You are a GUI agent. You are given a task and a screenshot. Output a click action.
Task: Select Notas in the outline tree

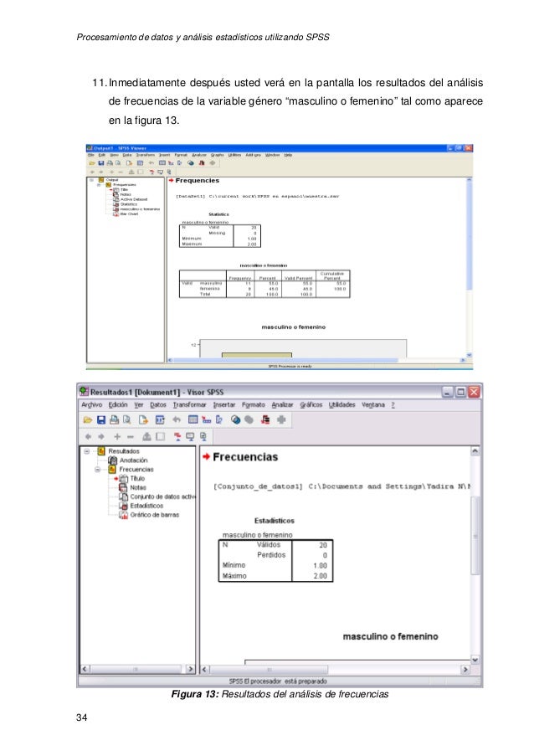138,487
